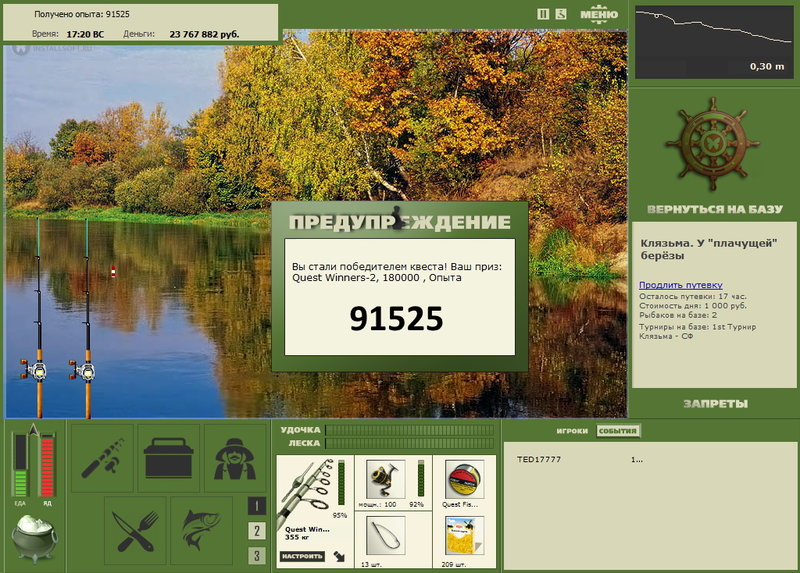Viewport: 800px width, 573px height.
Task: Open the knife and fork food icon
Action: [x=135, y=531]
